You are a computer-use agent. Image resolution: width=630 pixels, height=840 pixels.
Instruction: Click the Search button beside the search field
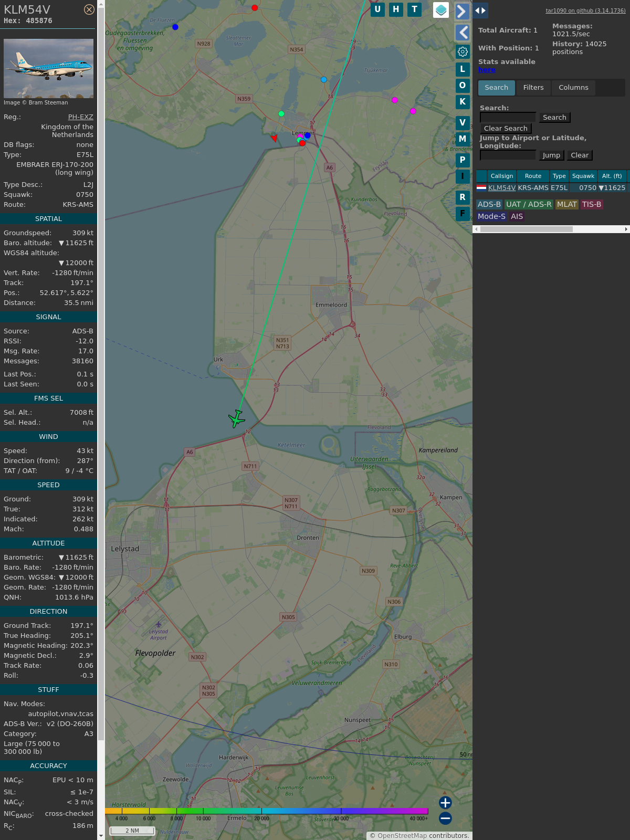point(554,118)
